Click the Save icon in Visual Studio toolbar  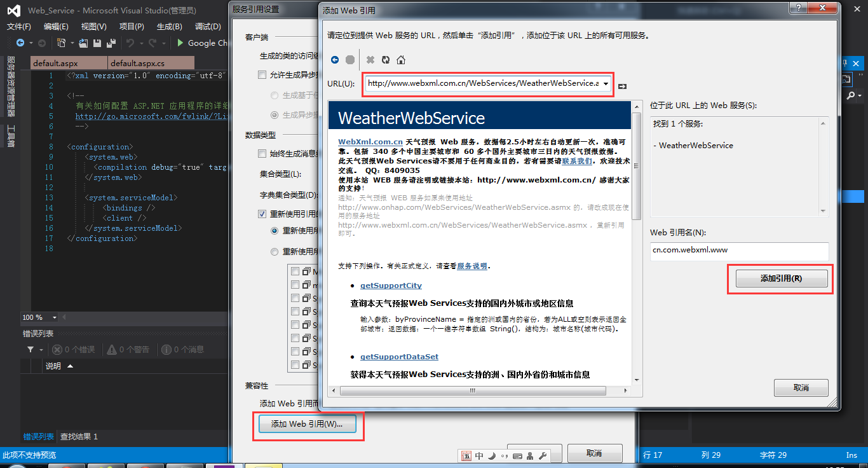(x=97, y=43)
